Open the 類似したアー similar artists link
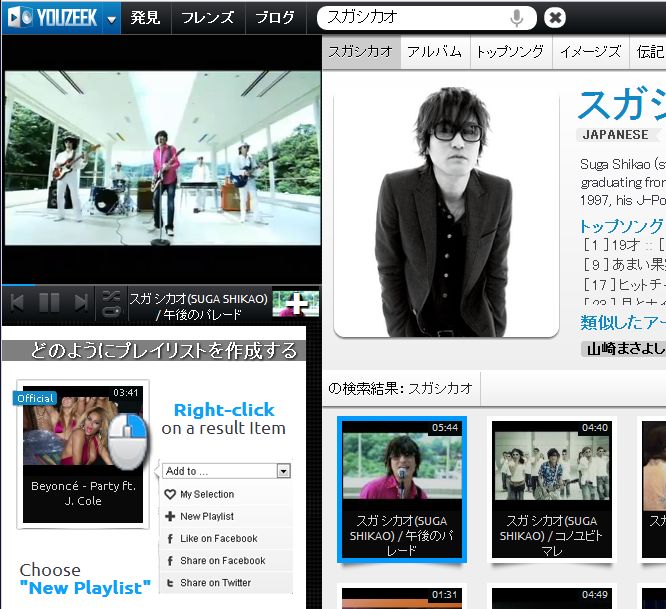 tap(623, 323)
